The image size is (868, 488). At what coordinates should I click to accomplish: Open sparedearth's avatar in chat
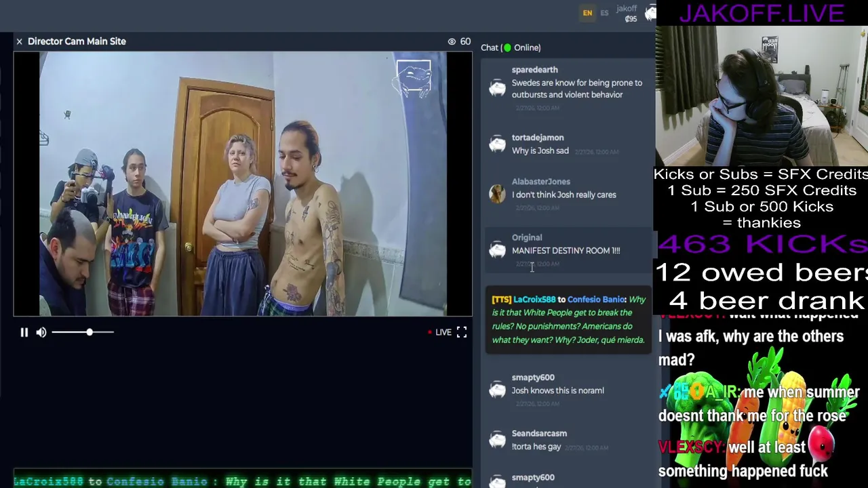498,88
